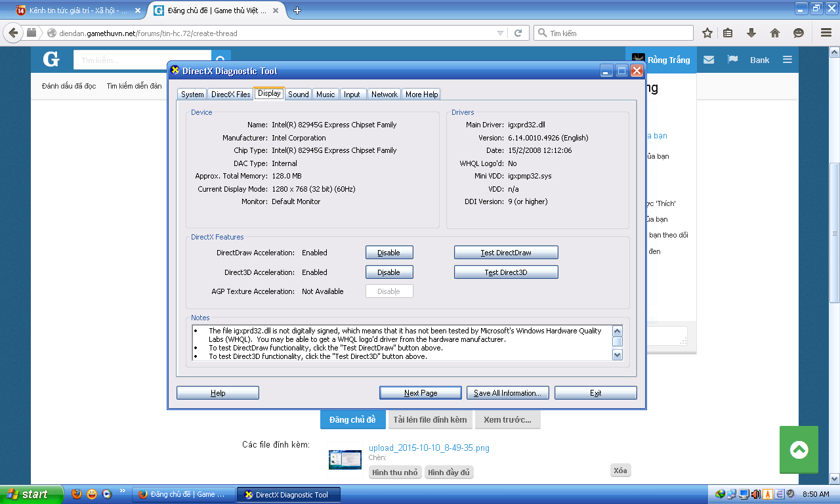Viewport: 840px width, 504px height.
Task: Switch to Network tab
Action: 385,94
